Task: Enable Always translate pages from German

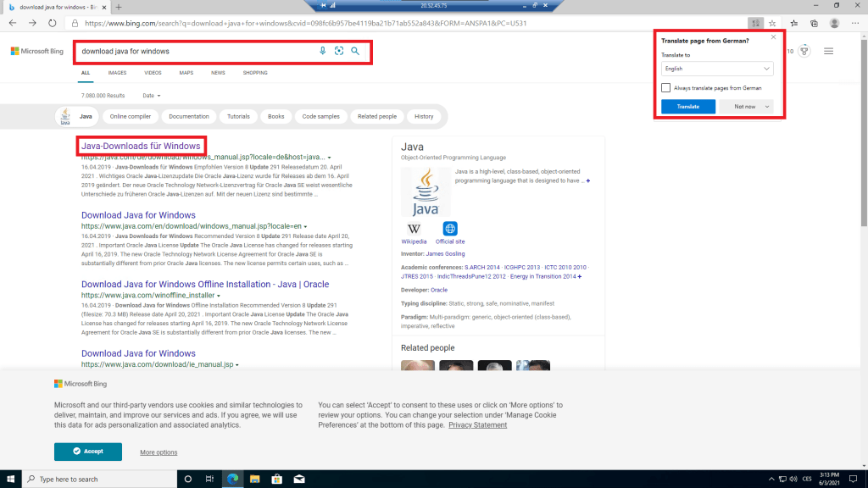Action: point(666,87)
